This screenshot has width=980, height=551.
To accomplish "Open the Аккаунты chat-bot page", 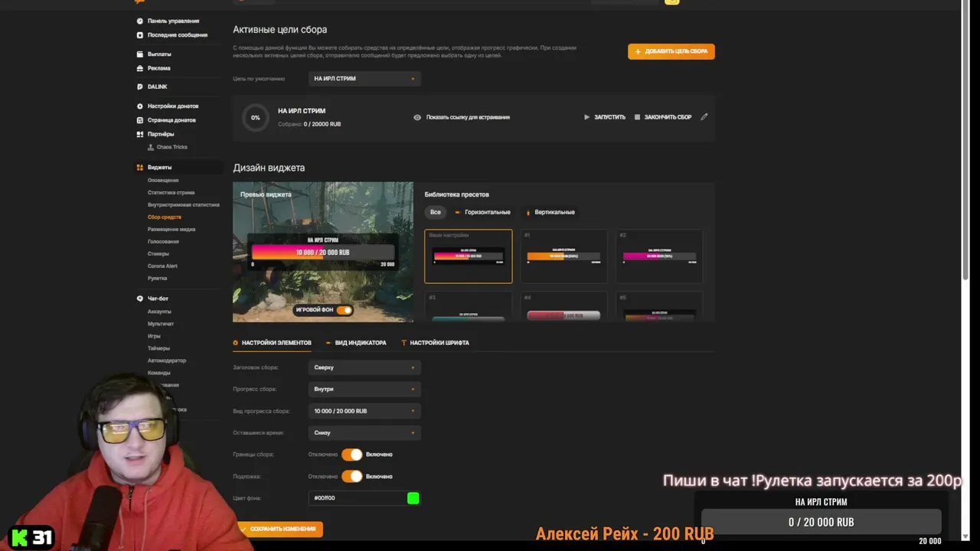I will tap(159, 311).
